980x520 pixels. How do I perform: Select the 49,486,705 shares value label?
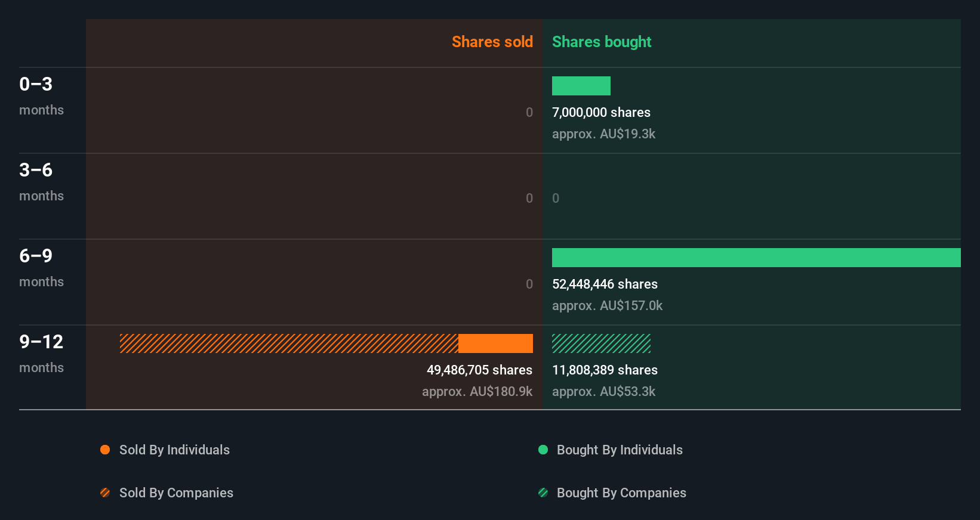pos(479,370)
